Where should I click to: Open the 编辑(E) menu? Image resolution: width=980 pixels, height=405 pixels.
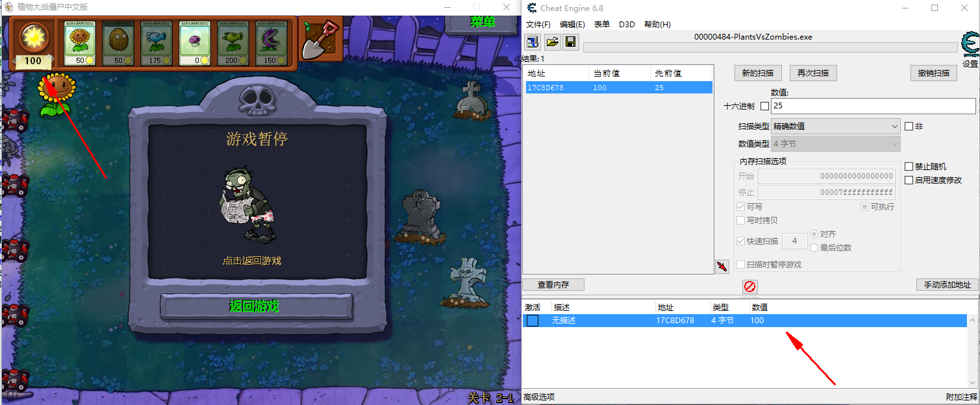coord(572,25)
